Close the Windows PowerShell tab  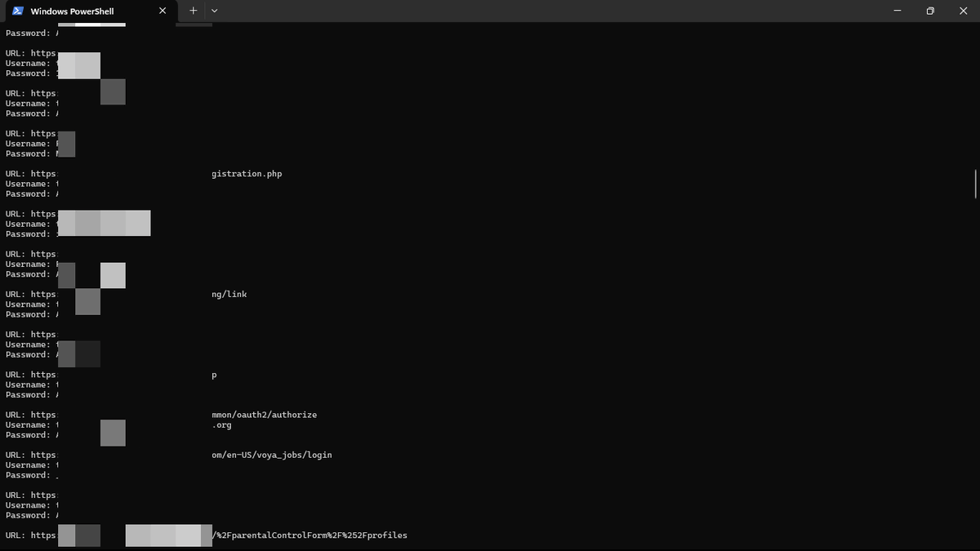[163, 11]
